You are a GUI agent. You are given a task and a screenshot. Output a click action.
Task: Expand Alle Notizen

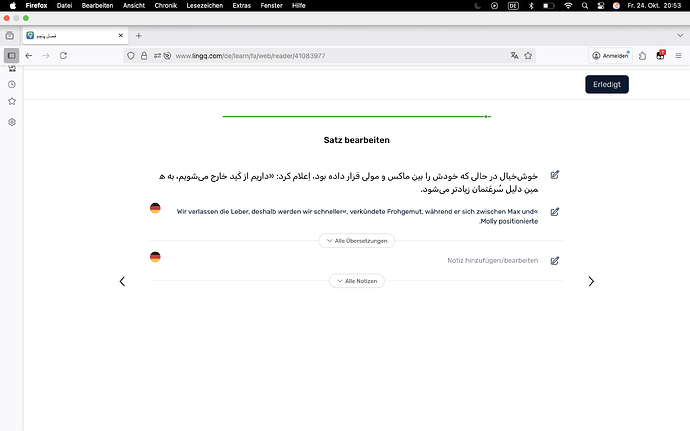357,281
